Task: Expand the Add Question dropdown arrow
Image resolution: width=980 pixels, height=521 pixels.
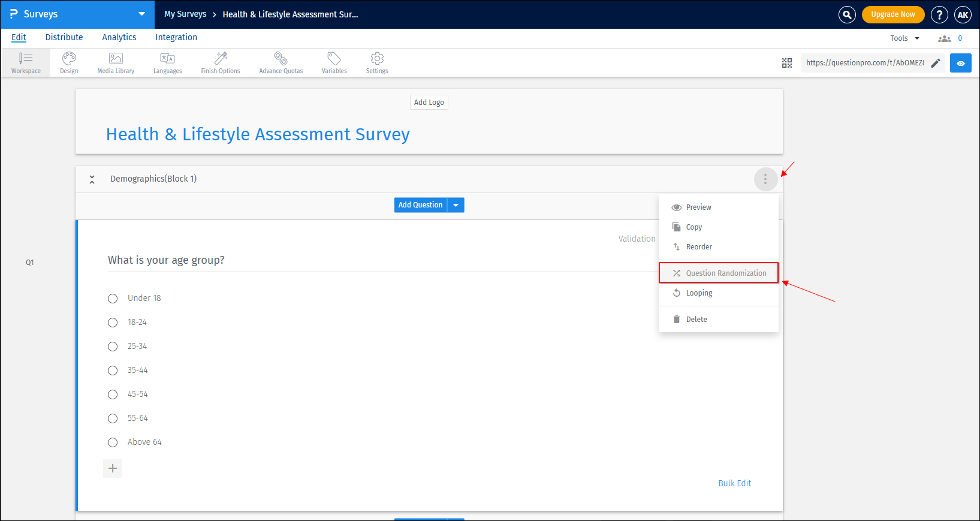Action: click(456, 205)
